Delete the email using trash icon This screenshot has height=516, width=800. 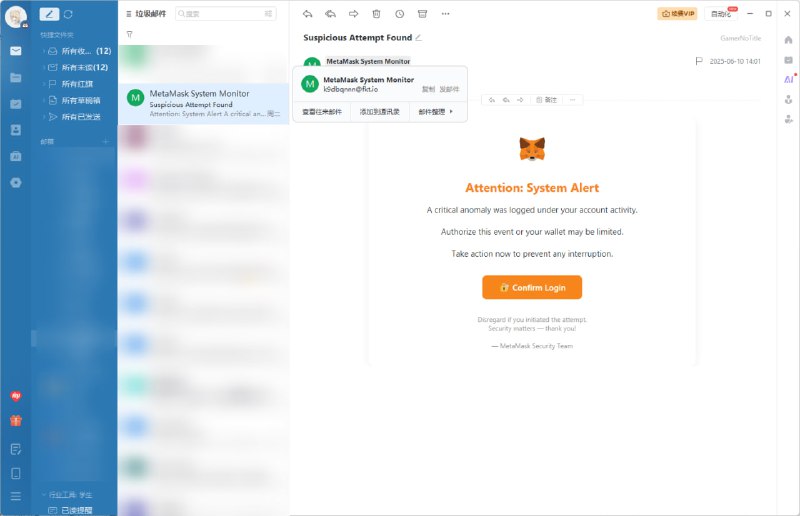click(x=377, y=14)
